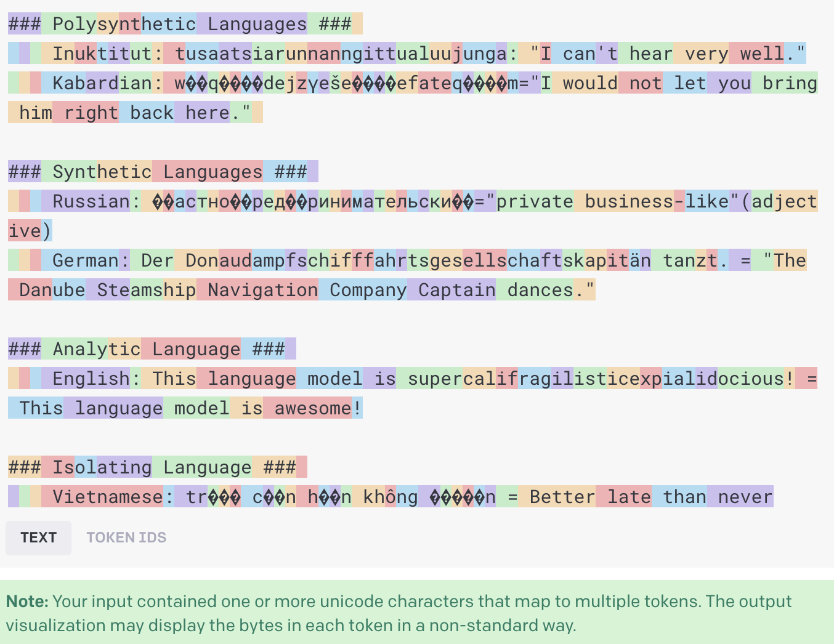Click the 'German' language label
834x644 pixels.
tap(85, 260)
